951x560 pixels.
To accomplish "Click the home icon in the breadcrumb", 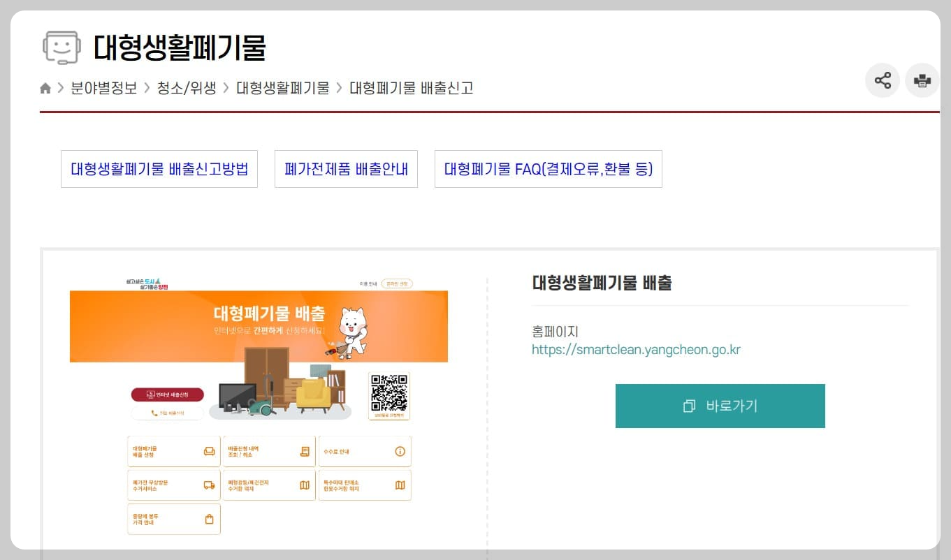I will click(45, 87).
